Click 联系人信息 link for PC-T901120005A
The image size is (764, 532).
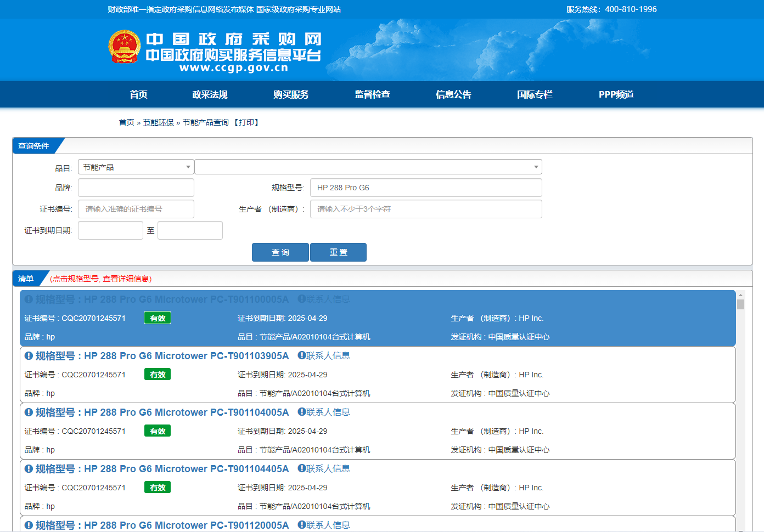[328, 525]
